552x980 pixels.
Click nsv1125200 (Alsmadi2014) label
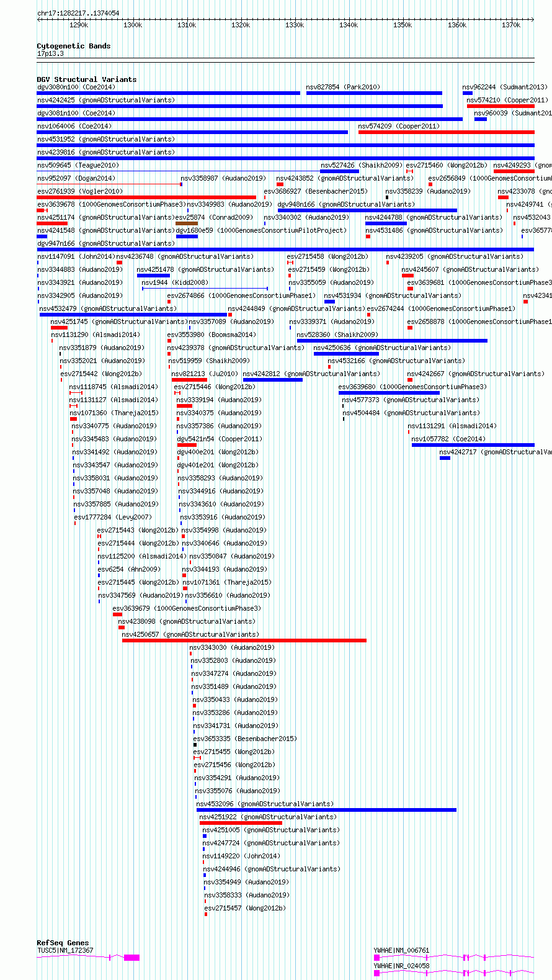coord(142,556)
